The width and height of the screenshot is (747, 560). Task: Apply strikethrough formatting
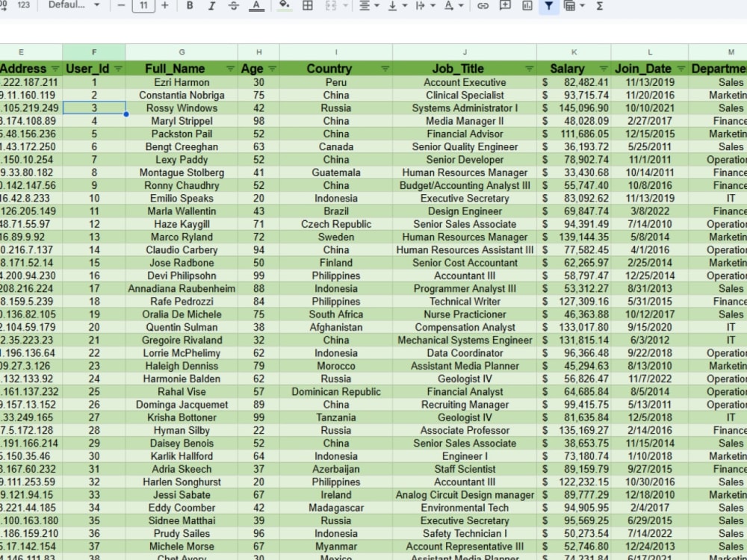pos(233,6)
